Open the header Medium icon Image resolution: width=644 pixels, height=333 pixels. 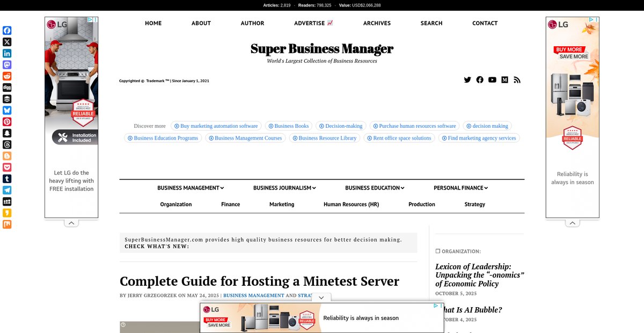504,79
